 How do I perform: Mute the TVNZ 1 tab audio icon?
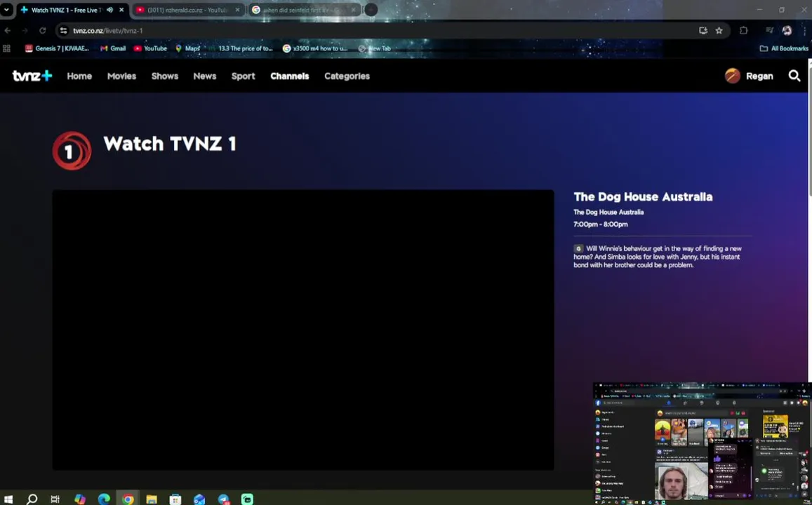[109, 10]
